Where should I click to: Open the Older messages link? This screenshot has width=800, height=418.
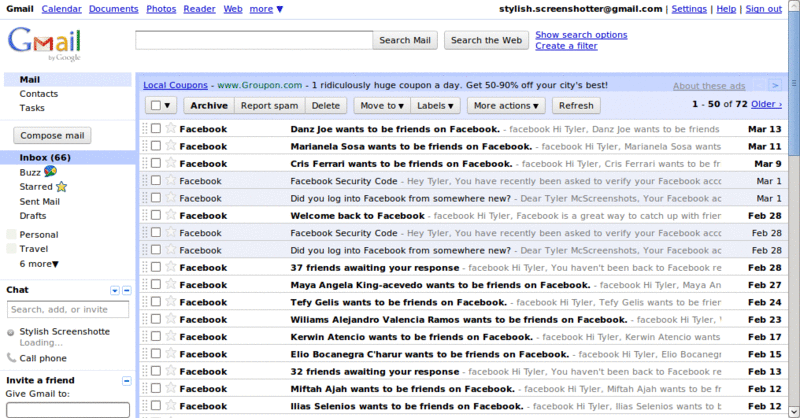pyautogui.click(x=766, y=104)
